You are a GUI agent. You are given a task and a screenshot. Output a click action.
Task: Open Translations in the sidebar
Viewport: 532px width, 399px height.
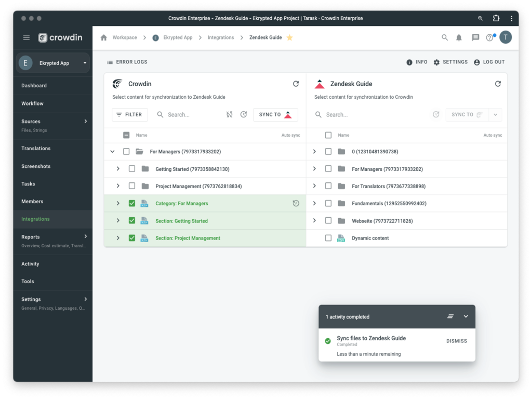pos(36,149)
